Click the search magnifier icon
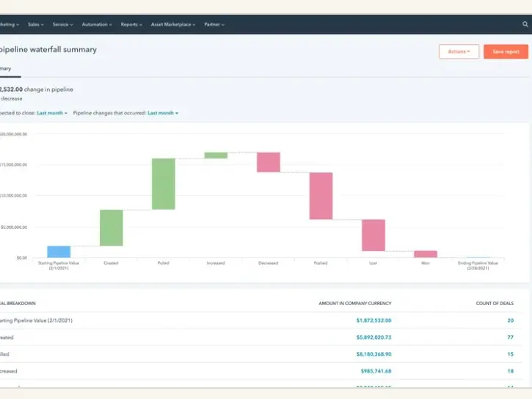 (x=525, y=24)
